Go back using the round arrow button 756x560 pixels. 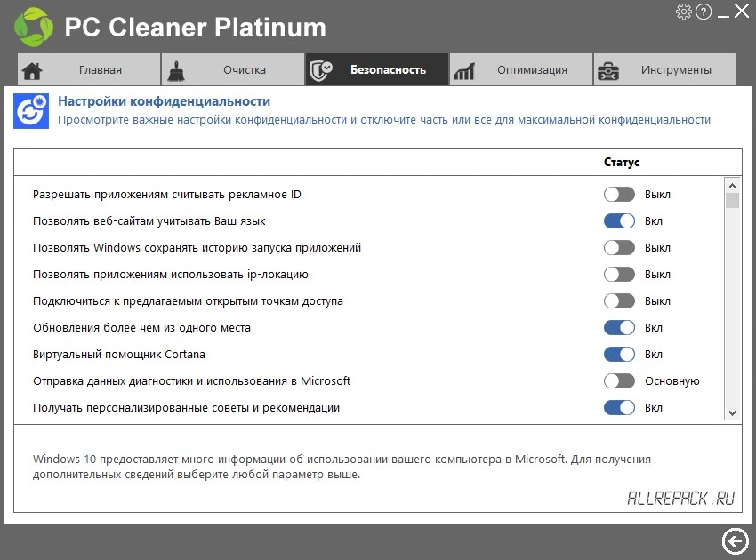[736, 540]
